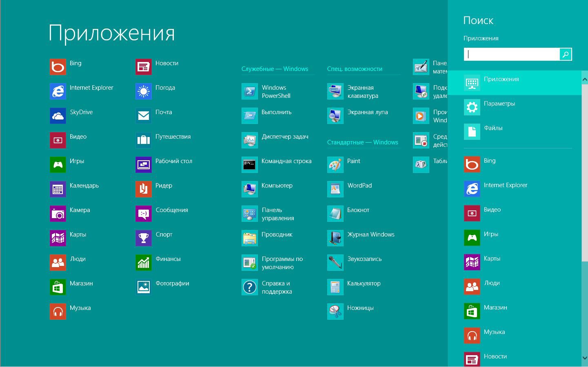Open the Камера app
588x367 pixels.
pos(70,214)
